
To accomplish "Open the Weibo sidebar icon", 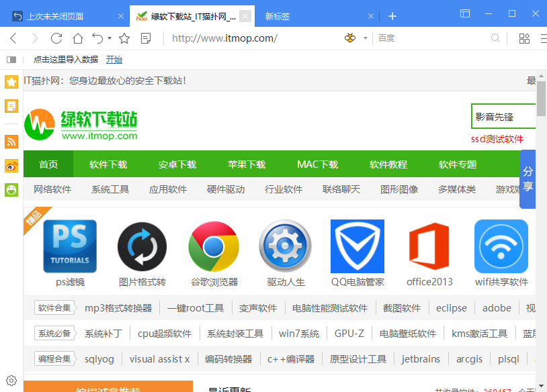I will coord(11,166).
